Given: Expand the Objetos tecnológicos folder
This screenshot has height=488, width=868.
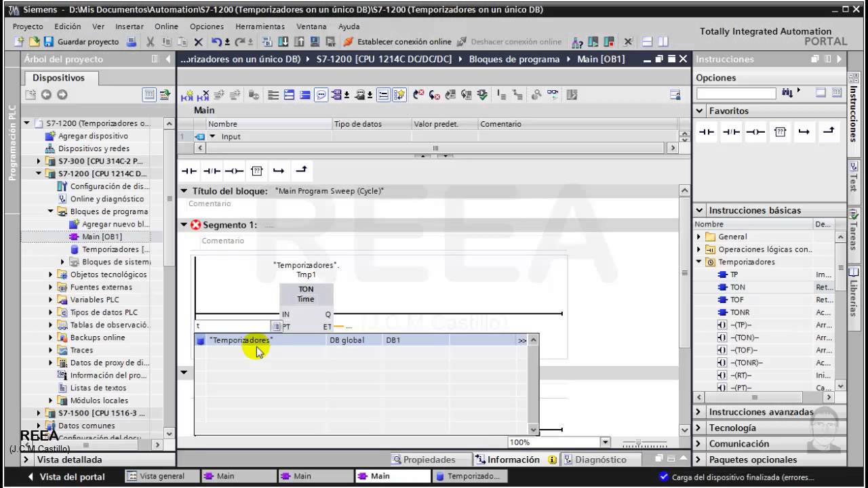Looking at the screenshot, I should 51,274.
